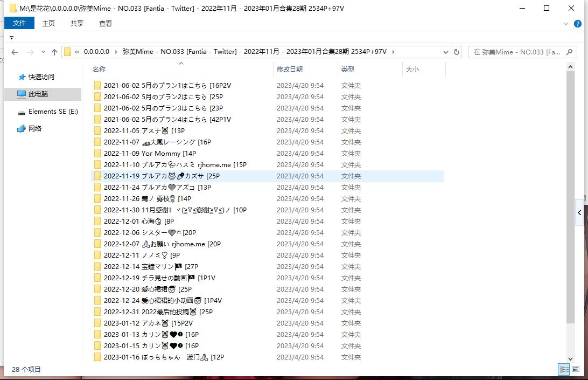Viewport: 588px width, 380px height.
Task: Switch to large icons view in status bar
Action: point(576,369)
